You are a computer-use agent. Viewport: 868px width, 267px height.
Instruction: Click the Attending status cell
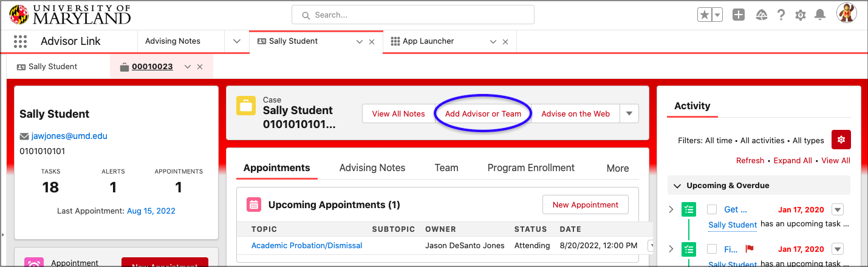click(x=532, y=245)
